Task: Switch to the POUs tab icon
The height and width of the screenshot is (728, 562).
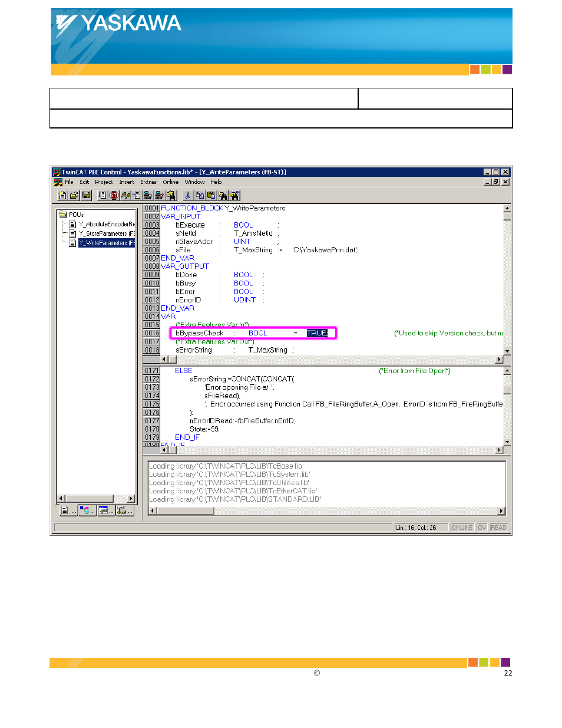Action: (68, 510)
